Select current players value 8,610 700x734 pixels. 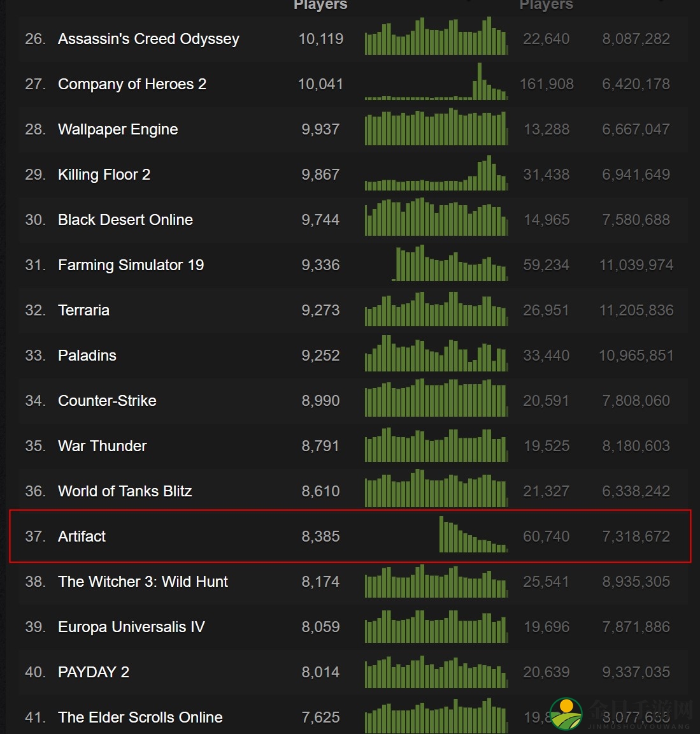click(x=320, y=491)
